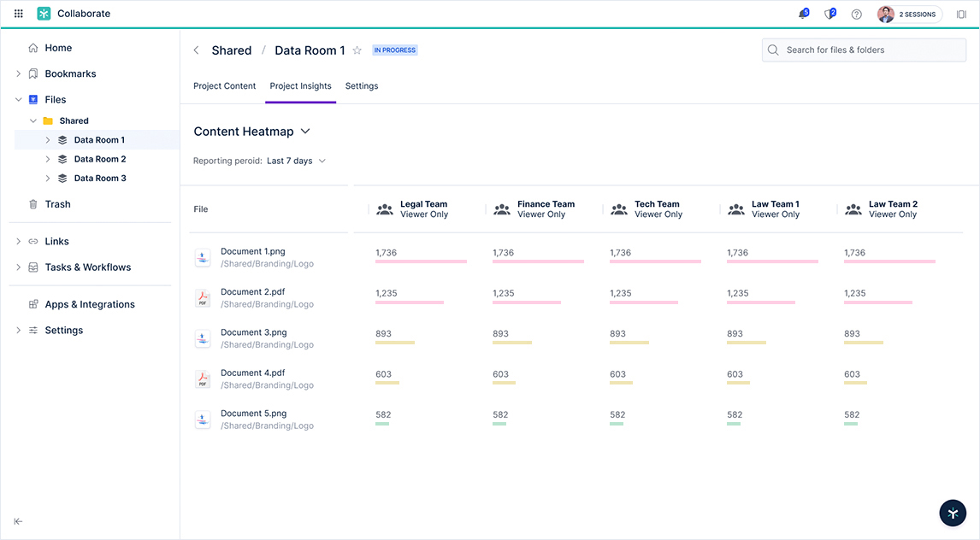Click the 2 Sessions user button
Viewport: 980px width, 540px height.
point(910,15)
